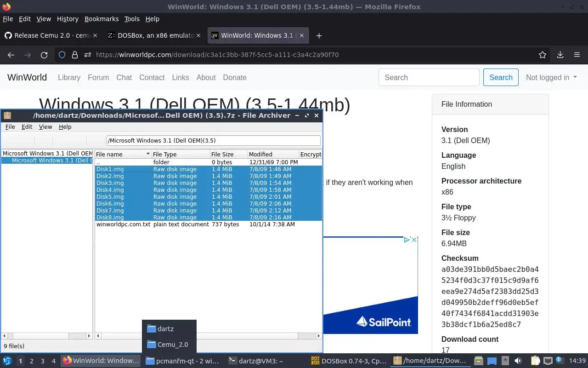
Task: Sort by the File Size column header
Action: (x=228, y=154)
